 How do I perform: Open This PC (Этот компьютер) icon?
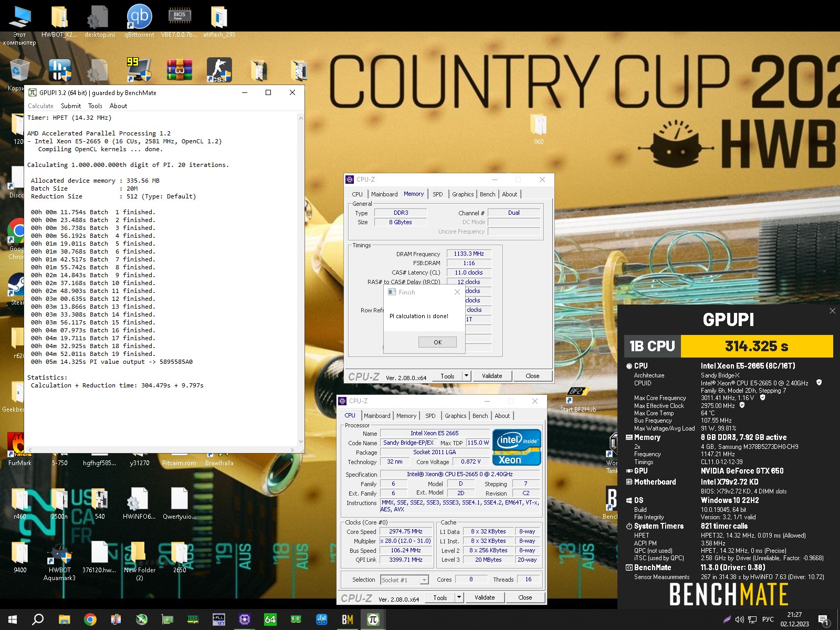click(19, 24)
